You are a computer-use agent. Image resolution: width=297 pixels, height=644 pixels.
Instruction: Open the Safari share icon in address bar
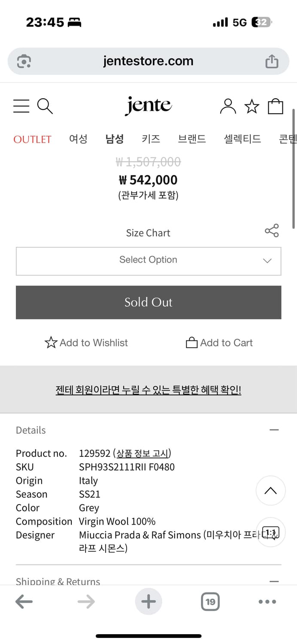[x=271, y=61]
